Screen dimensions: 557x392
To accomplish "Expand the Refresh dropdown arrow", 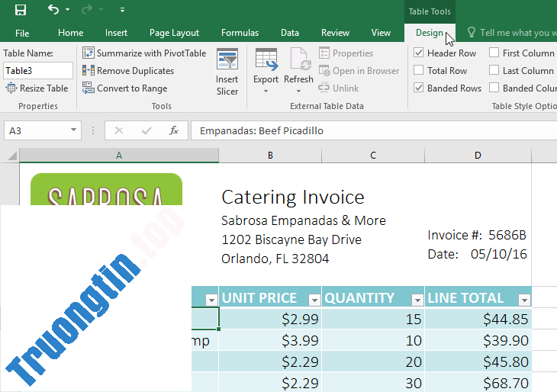I will [299, 92].
